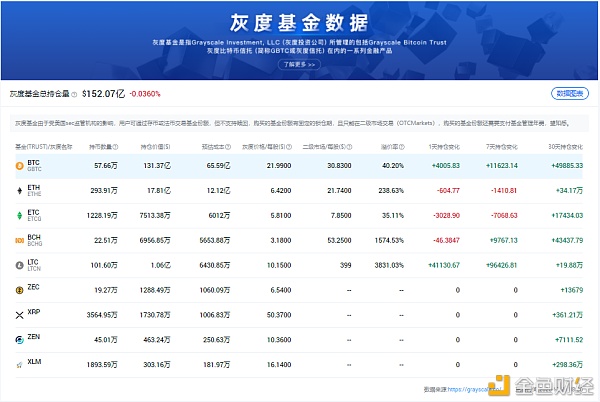Open the grayscale source link at bottom
Viewport: 600px width, 402px height.
[474, 389]
